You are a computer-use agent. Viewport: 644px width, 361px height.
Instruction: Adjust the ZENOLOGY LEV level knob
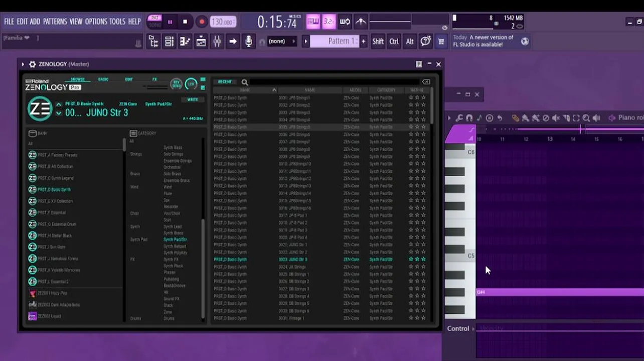point(191,84)
